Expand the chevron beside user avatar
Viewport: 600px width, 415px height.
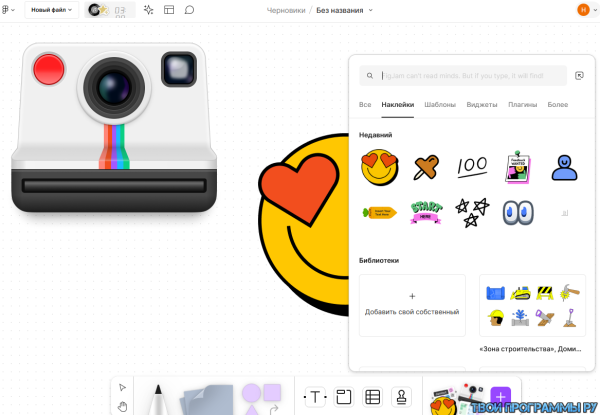(x=595, y=10)
